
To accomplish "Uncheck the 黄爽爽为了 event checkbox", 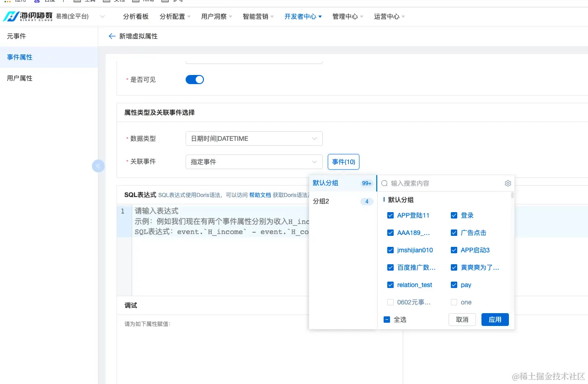I will [454, 267].
